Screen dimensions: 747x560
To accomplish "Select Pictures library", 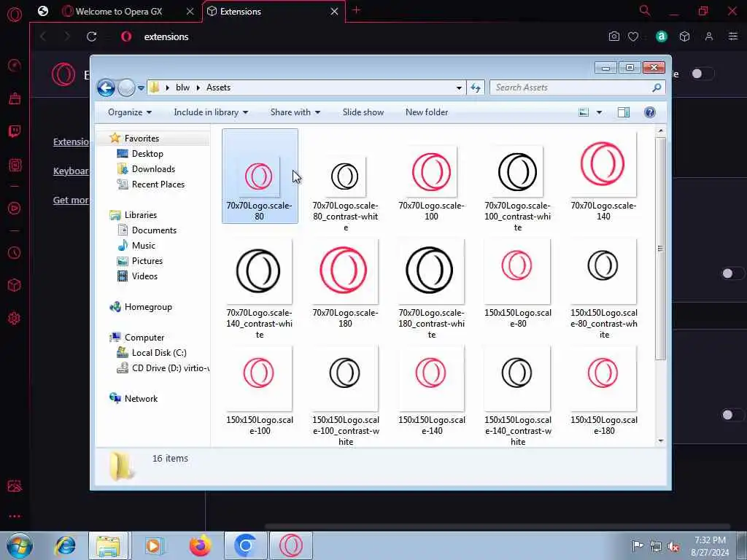I will pos(147,261).
